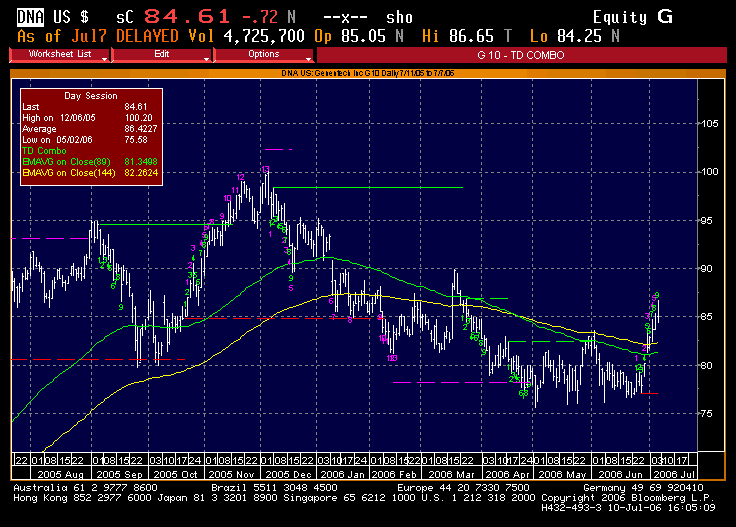Click the 95 price axis label
Screen dimensions: 736x527
pyautogui.click(x=707, y=221)
